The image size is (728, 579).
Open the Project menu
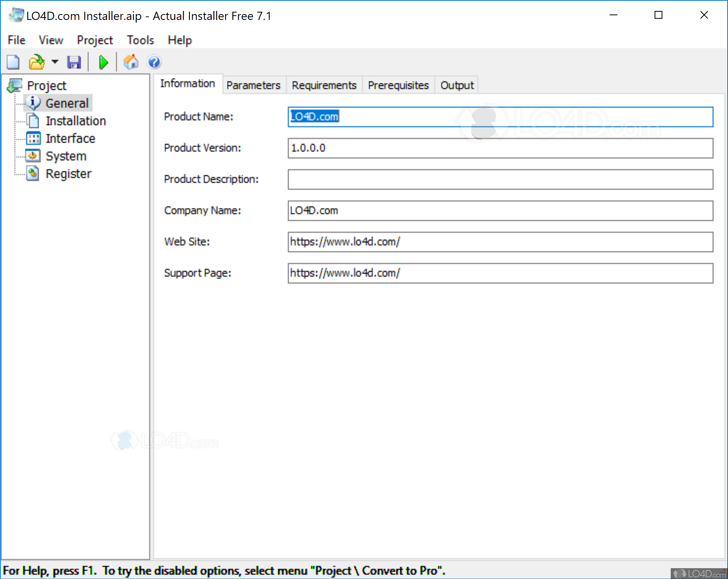[x=95, y=40]
